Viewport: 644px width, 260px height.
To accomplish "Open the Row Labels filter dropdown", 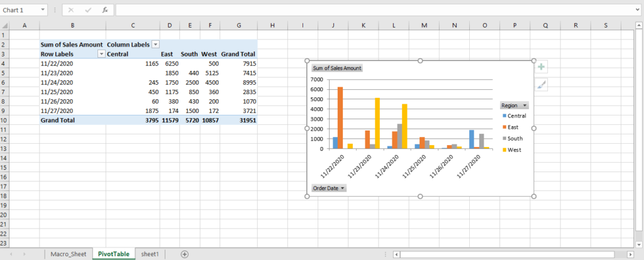I will (101, 55).
